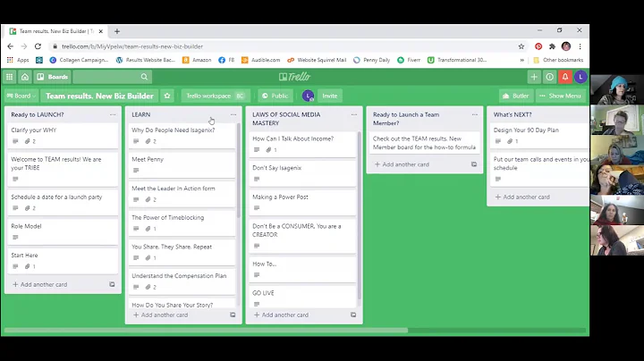Focus the Trello search field
Screen dimensions: 644x361
(112, 77)
